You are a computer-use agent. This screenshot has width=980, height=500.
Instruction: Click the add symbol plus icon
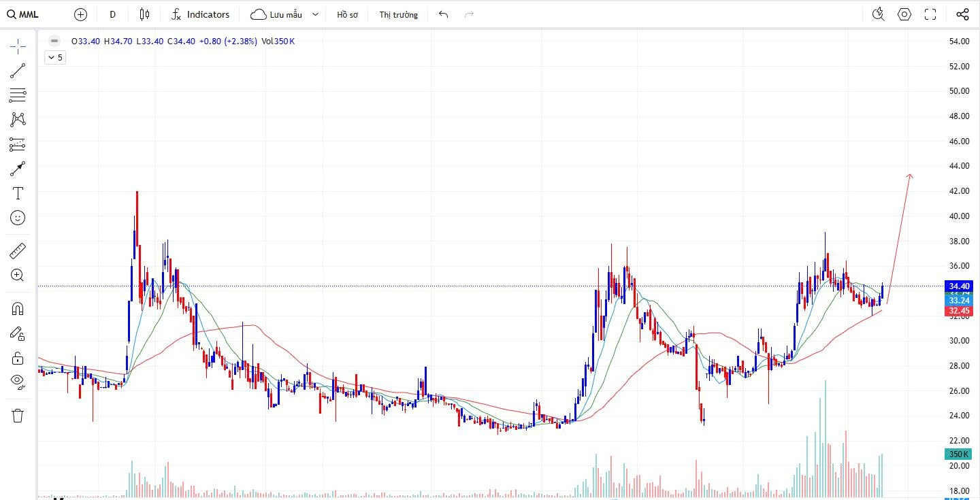pos(80,14)
